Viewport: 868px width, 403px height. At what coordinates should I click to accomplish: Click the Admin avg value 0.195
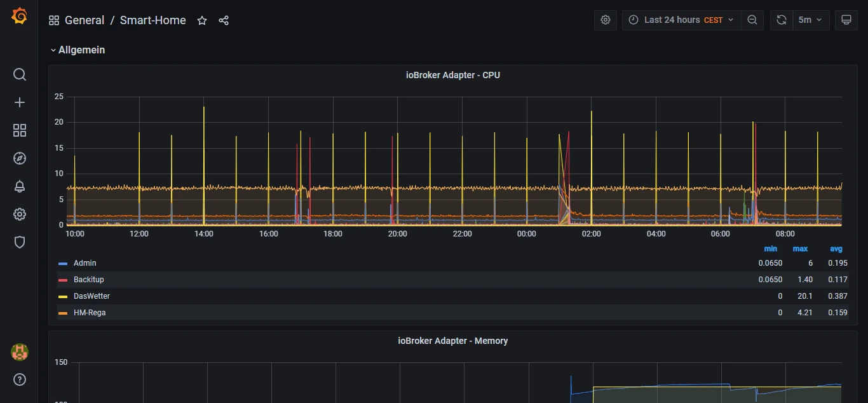click(837, 263)
